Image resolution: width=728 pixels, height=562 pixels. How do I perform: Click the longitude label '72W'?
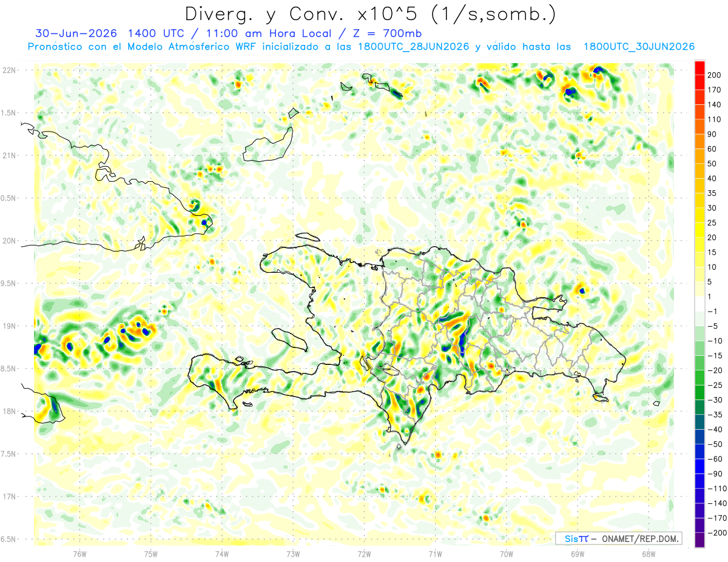coord(364,554)
